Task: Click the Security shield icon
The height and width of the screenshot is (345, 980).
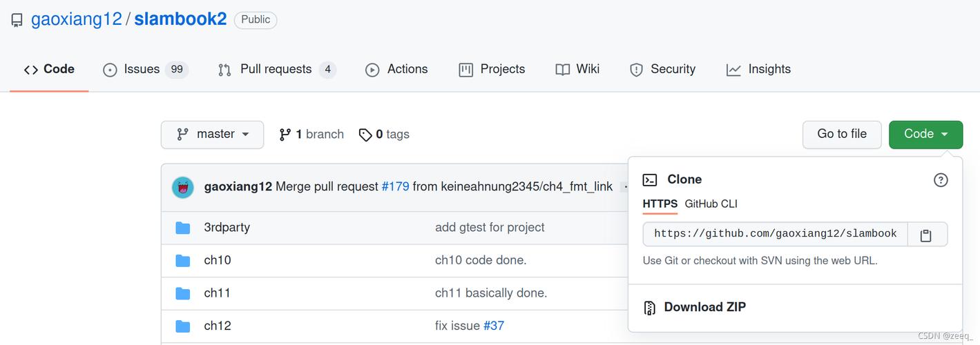Action: pos(637,70)
